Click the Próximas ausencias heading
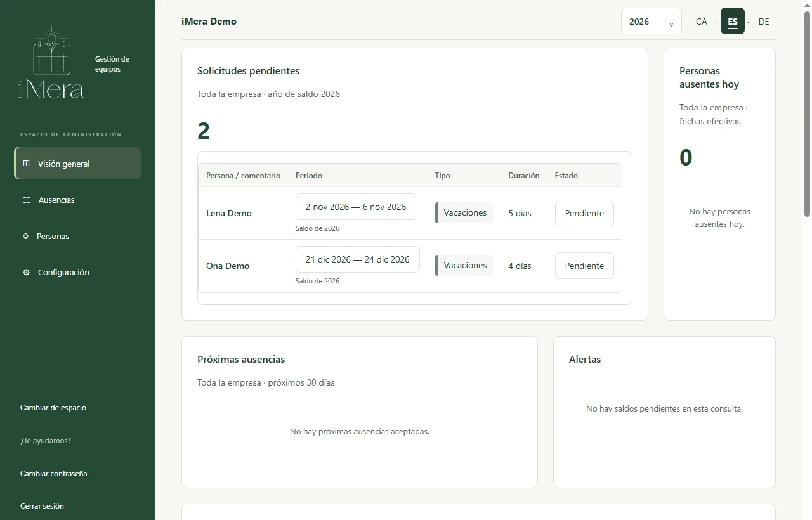The image size is (812, 520). click(241, 360)
